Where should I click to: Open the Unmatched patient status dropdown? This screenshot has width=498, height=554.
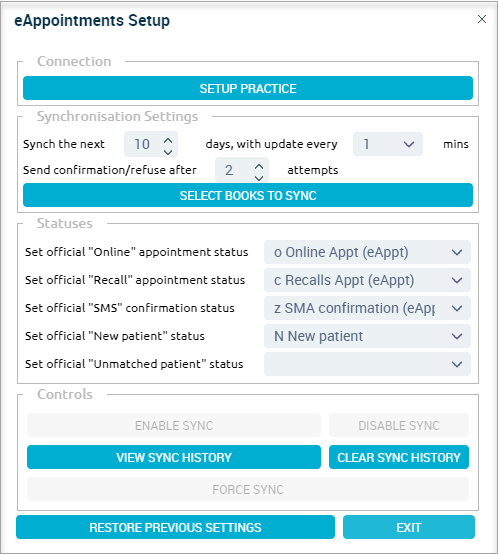pyautogui.click(x=367, y=364)
